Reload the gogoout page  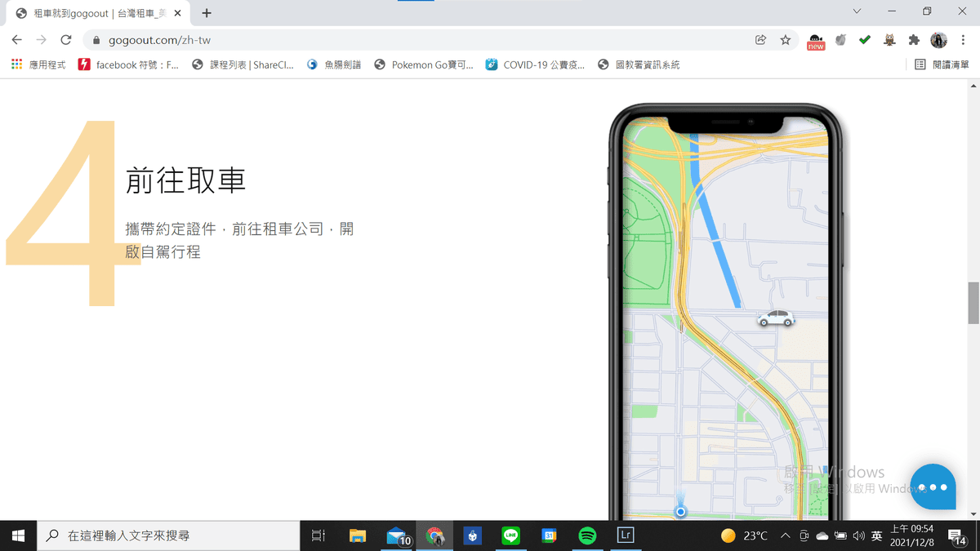(x=66, y=40)
